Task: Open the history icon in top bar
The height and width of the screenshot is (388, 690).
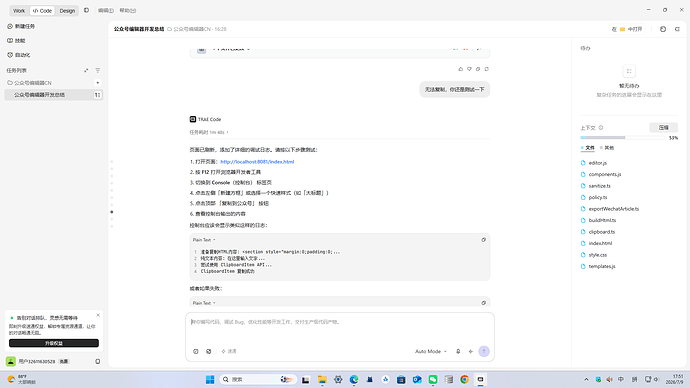Action: pos(663,29)
